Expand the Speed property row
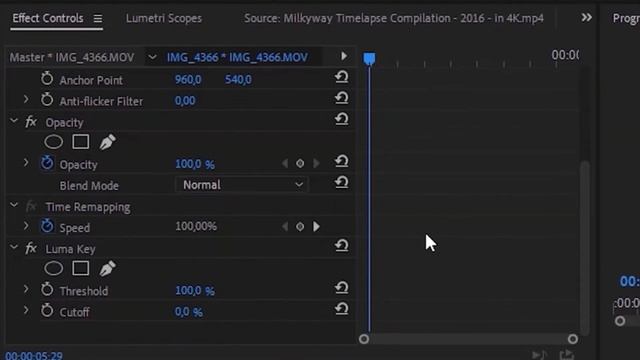 pyautogui.click(x=26, y=226)
